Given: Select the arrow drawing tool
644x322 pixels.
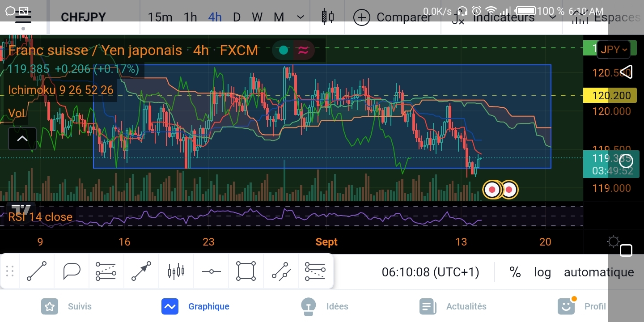Looking at the screenshot, I should point(141,271).
